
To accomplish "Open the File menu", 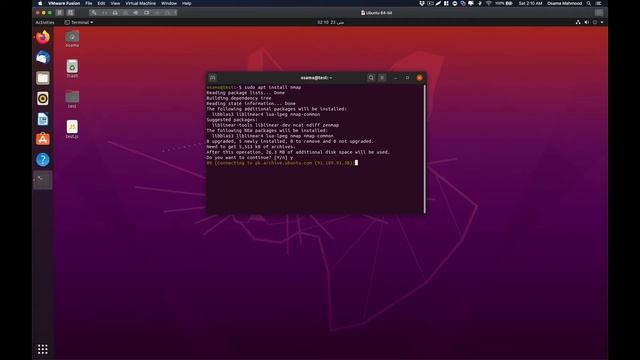I will 89,3.
